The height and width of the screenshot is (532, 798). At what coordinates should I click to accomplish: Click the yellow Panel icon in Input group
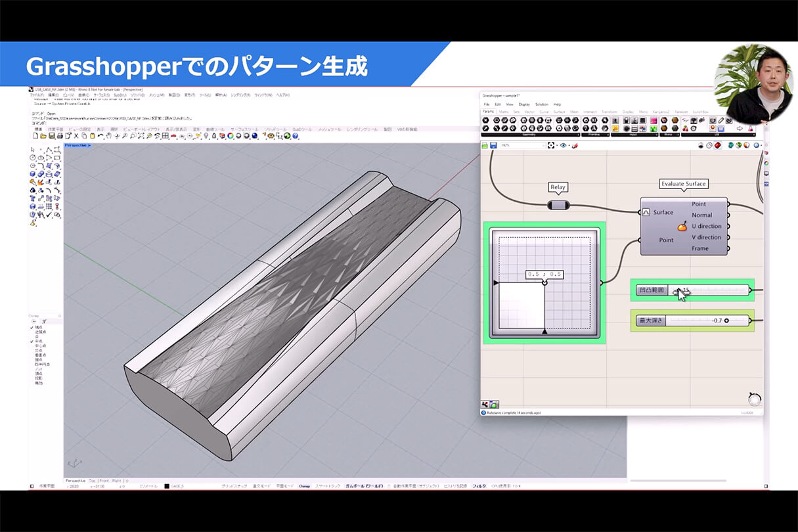click(615, 128)
